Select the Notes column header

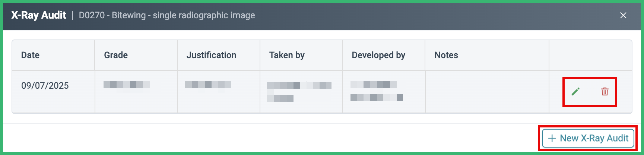(446, 55)
